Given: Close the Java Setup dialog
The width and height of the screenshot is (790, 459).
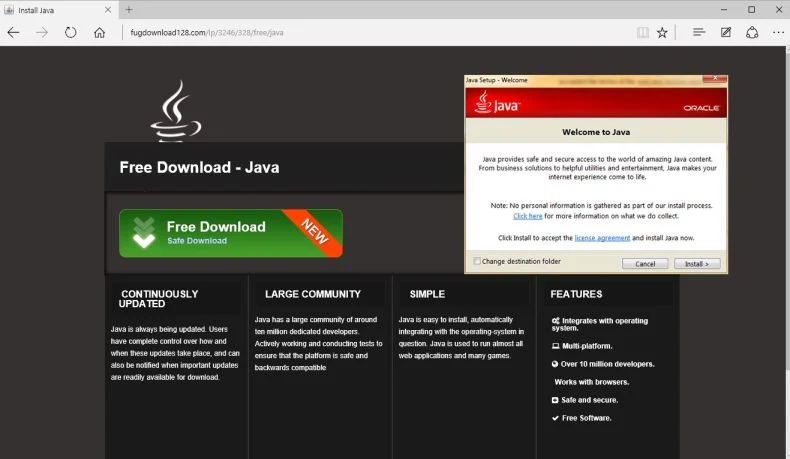Looking at the screenshot, I should [x=715, y=79].
